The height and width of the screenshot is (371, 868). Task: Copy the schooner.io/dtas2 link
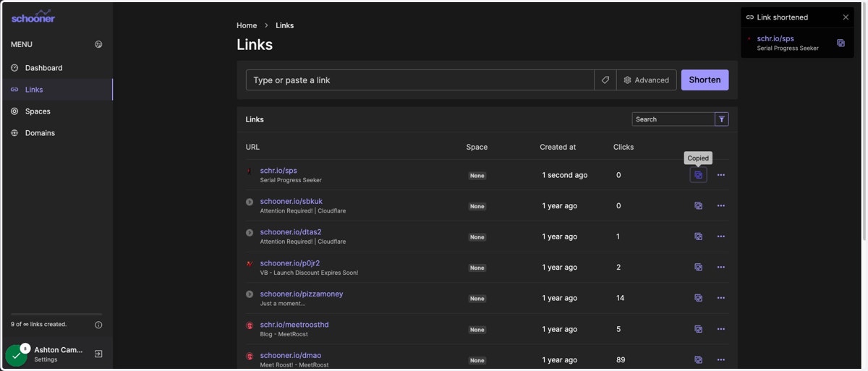point(698,236)
